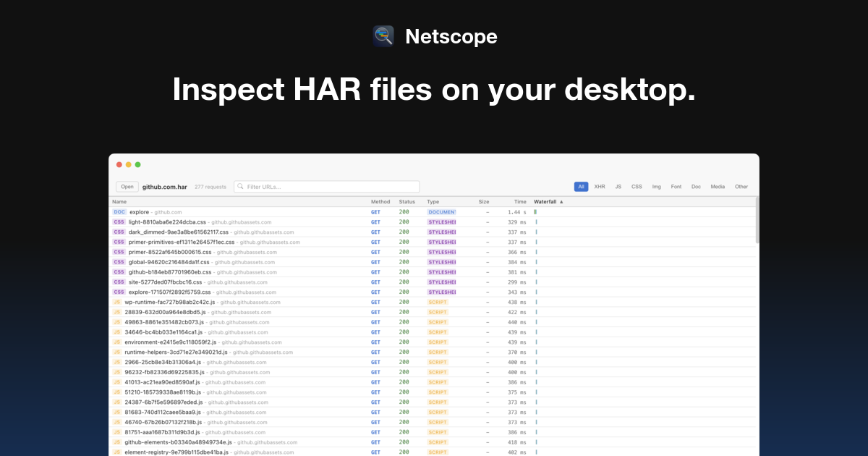Click the JS badge beside wp-runtime-fac727b98ab2c42c.js
This screenshot has width=868, height=456.
click(117, 302)
